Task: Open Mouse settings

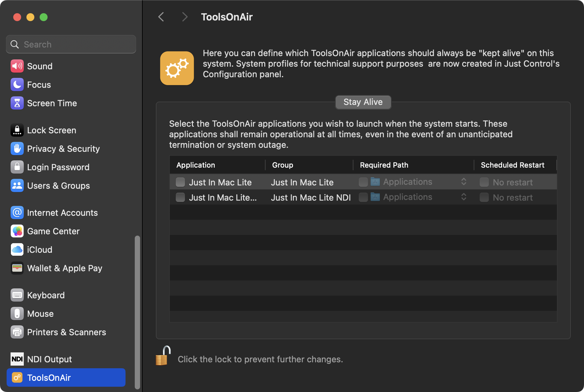Action: tap(66, 313)
